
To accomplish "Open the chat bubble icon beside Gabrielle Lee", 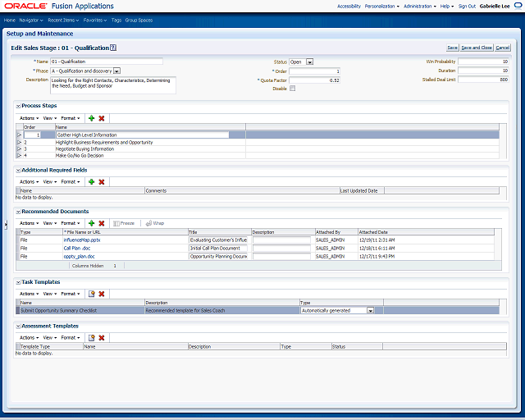I will (x=518, y=6).
